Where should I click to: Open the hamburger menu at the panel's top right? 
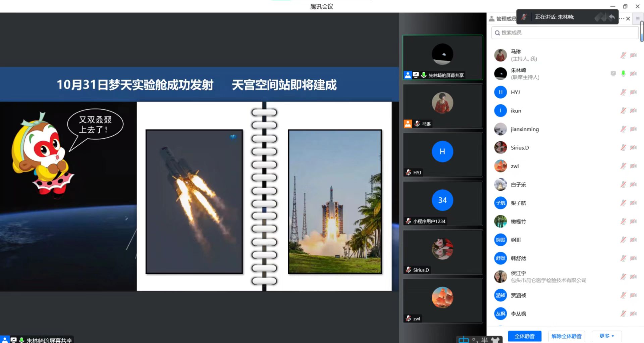coord(638,18)
